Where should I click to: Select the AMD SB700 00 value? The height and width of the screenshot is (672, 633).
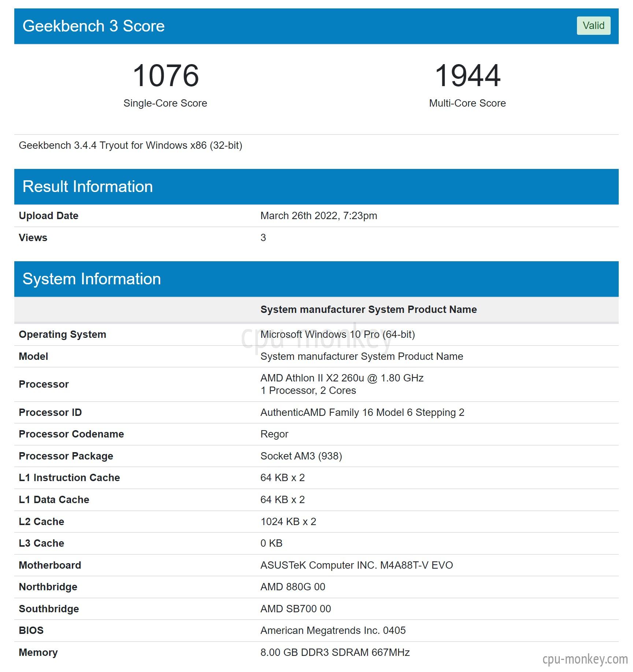[296, 609]
